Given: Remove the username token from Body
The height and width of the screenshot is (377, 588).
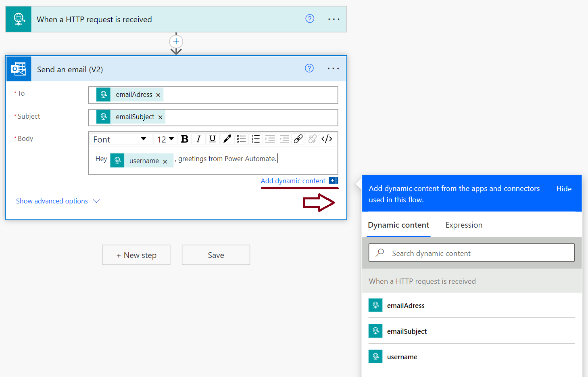Looking at the screenshot, I should tap(165, 161).
